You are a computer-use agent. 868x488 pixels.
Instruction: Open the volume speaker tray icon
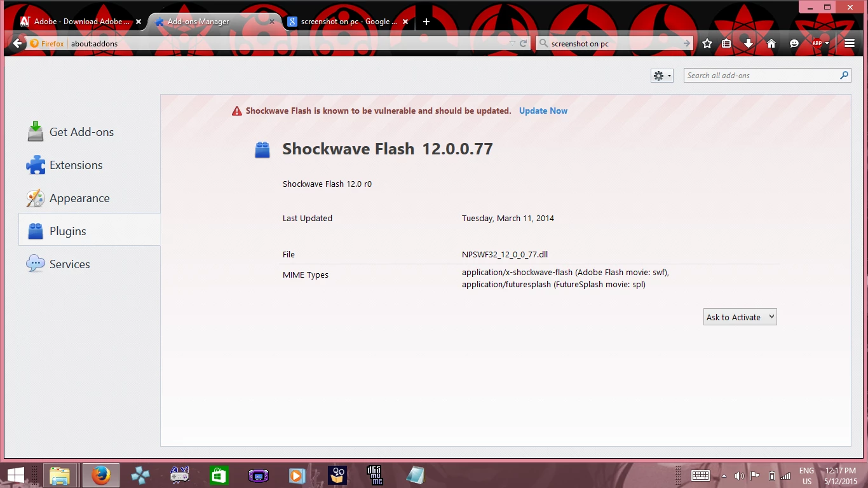tap(739, 476)
